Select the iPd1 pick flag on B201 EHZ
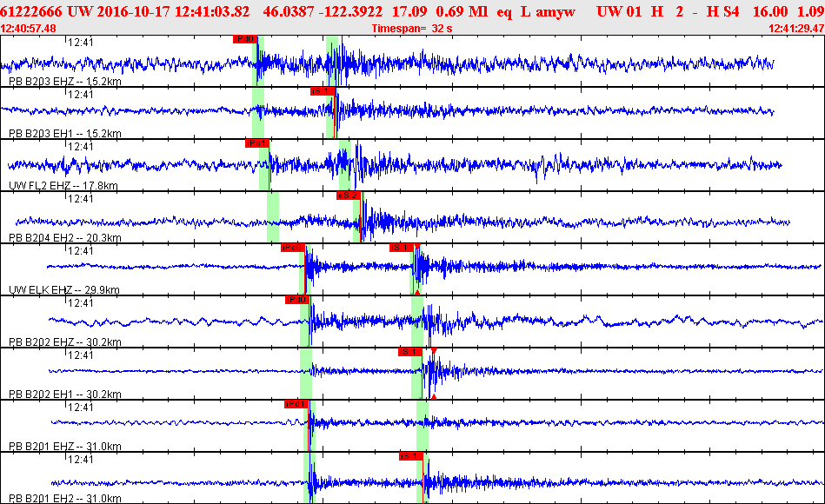Viewport: 825px width, 504px height. [296, 403]
